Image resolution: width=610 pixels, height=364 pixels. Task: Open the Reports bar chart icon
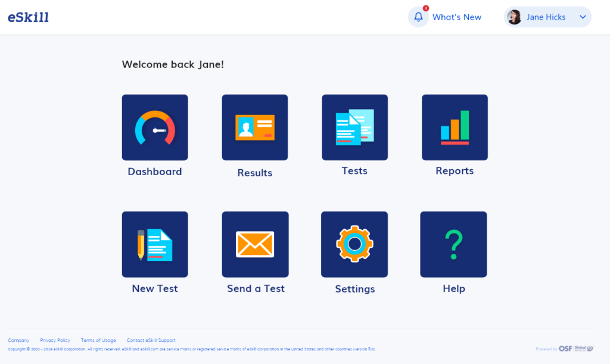[x=455, y=127]
